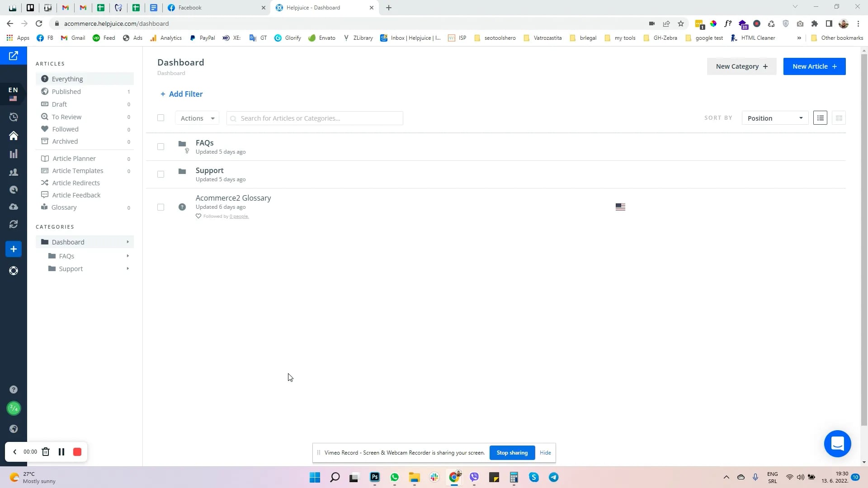Click Add Filter link
The width and height of the screenshot is (868, 488).
click(182, 94)
